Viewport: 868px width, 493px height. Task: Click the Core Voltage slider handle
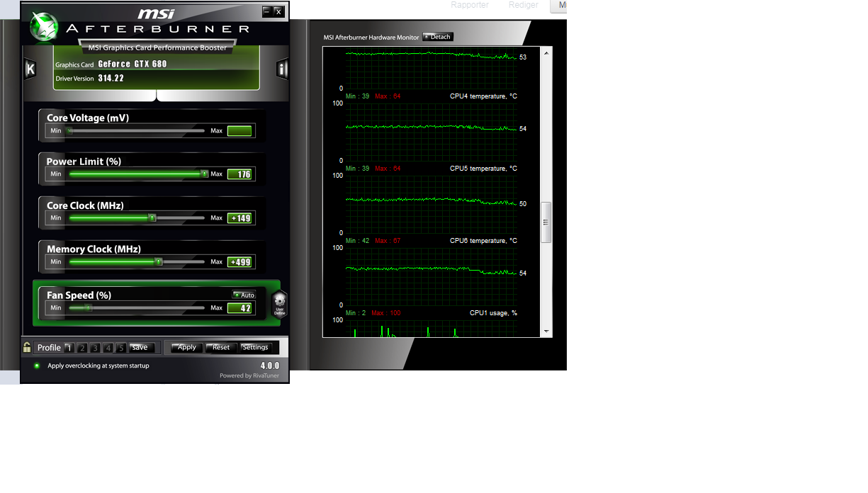tap(70, 131)
